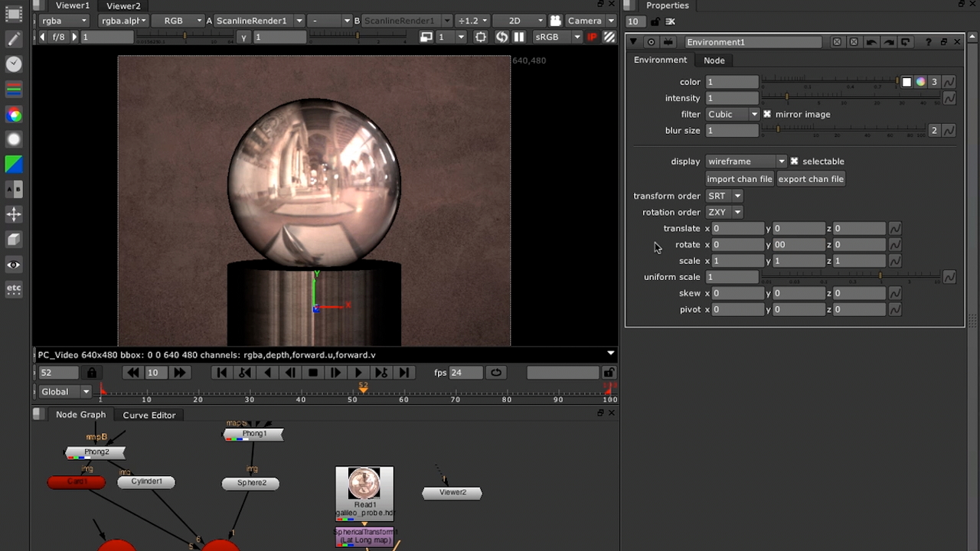980x551 pixels.
Task: Open help with the question mark icon
Action: point(928,42)
